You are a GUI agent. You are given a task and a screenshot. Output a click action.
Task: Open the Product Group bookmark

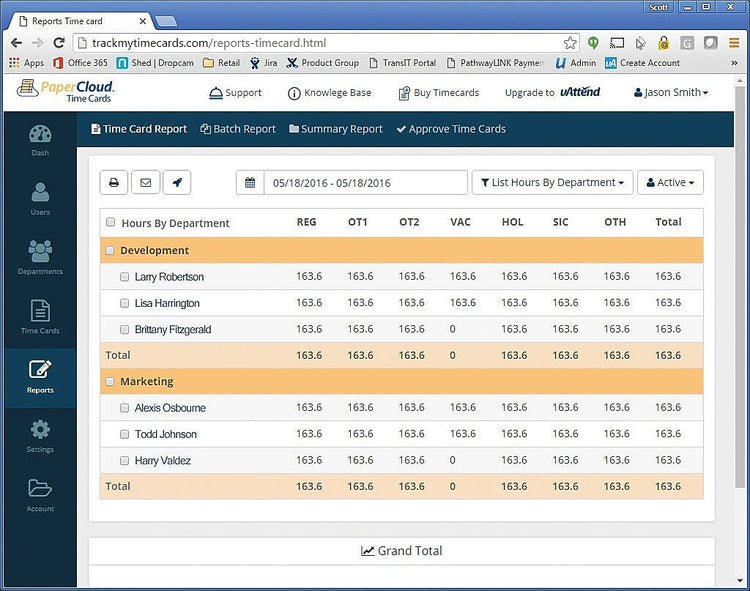tap(322, 63)
